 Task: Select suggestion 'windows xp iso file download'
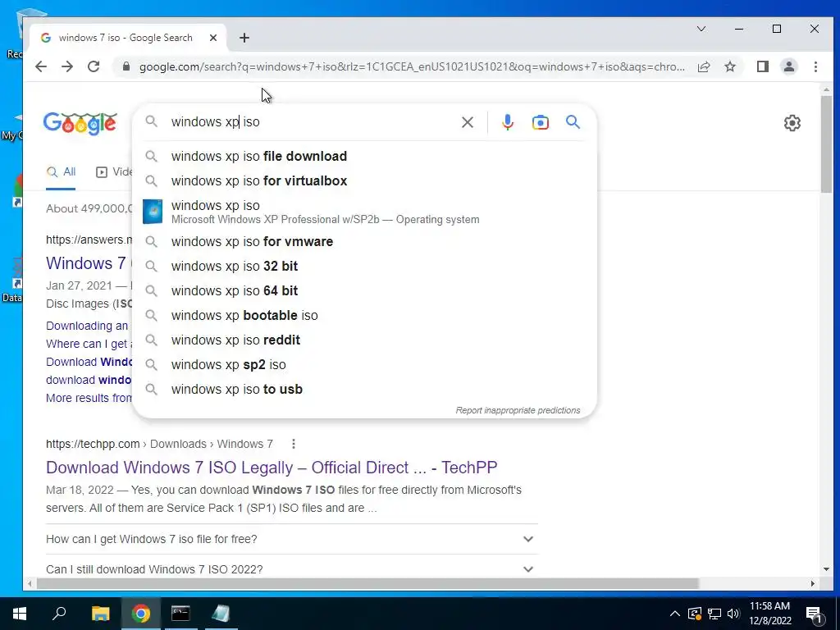point(364,157)
